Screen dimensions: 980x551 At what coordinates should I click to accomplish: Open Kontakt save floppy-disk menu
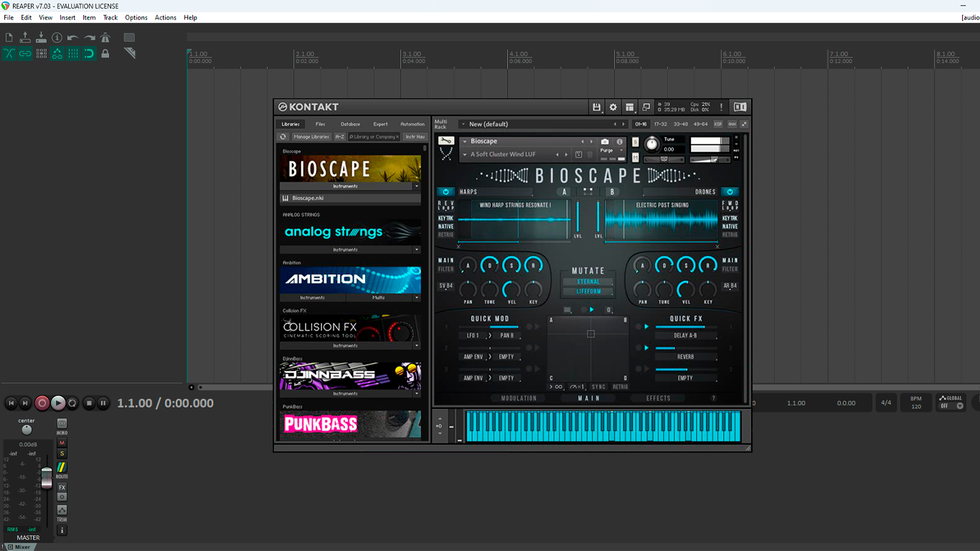596,107
